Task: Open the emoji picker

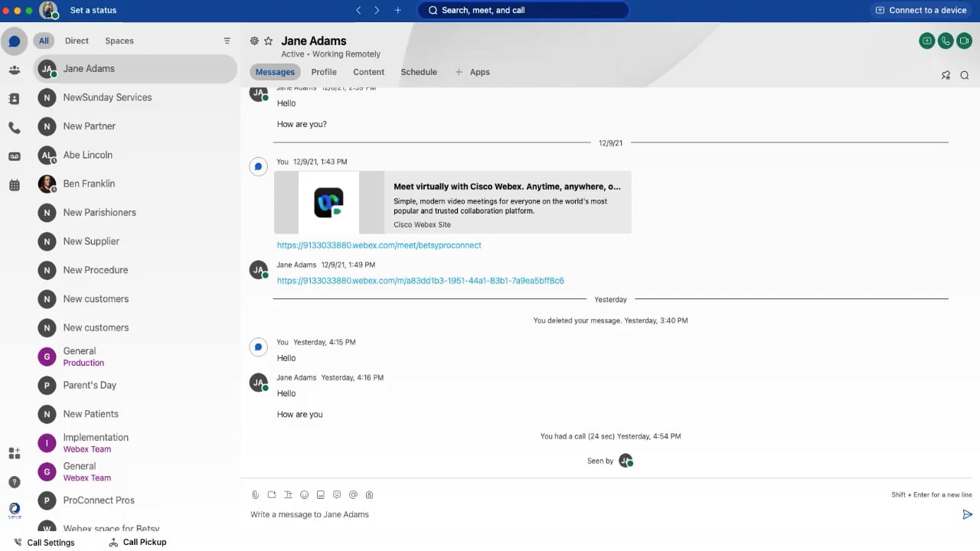Action: coord(304,495)
